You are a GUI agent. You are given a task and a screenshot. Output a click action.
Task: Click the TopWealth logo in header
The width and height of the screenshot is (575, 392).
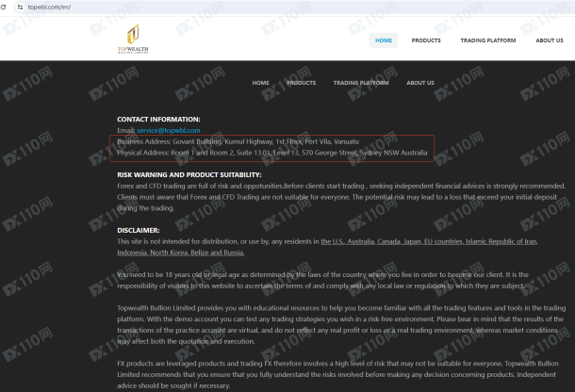[133, 39]
